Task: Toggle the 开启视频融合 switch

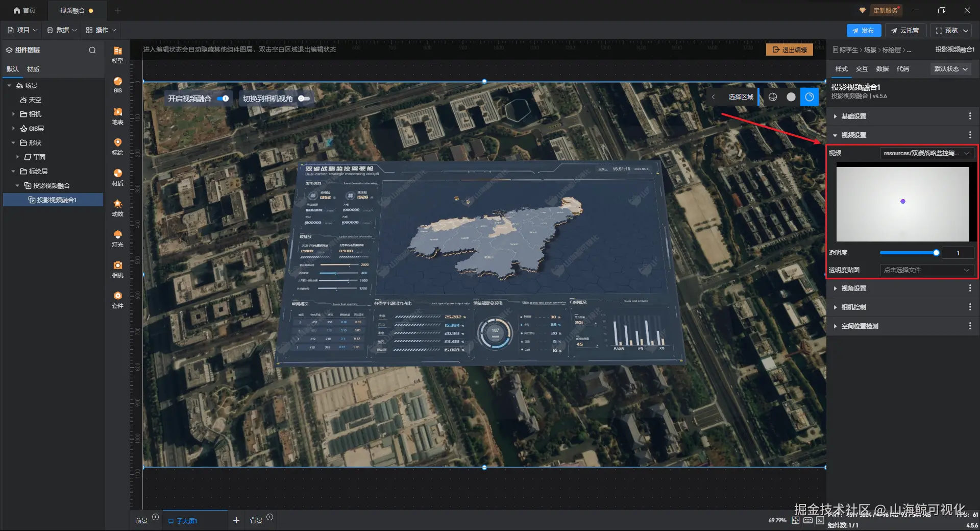Action: click(x=223, y=99)
